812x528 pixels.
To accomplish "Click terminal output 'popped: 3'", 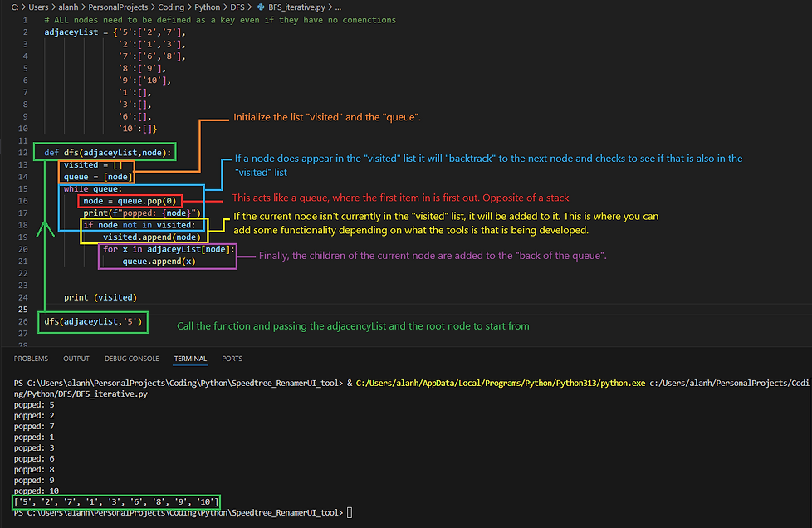I will 34,447.
